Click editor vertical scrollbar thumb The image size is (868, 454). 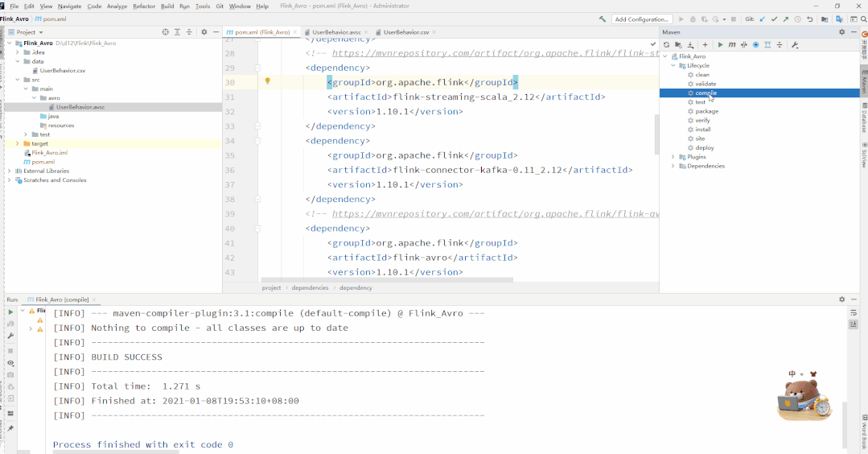(656, 134)
